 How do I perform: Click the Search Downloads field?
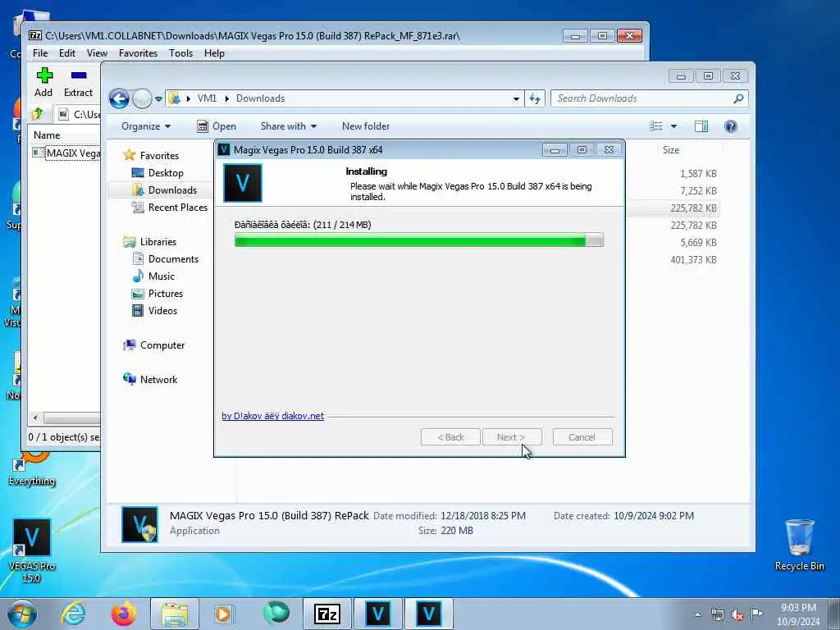(x=641, y=98)
